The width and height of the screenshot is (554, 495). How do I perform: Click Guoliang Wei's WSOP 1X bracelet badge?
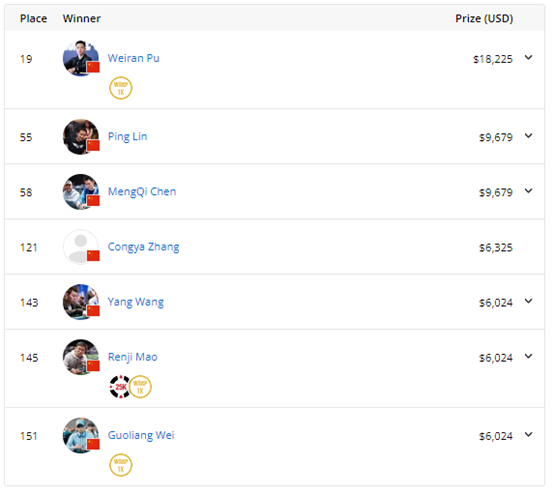120,465
